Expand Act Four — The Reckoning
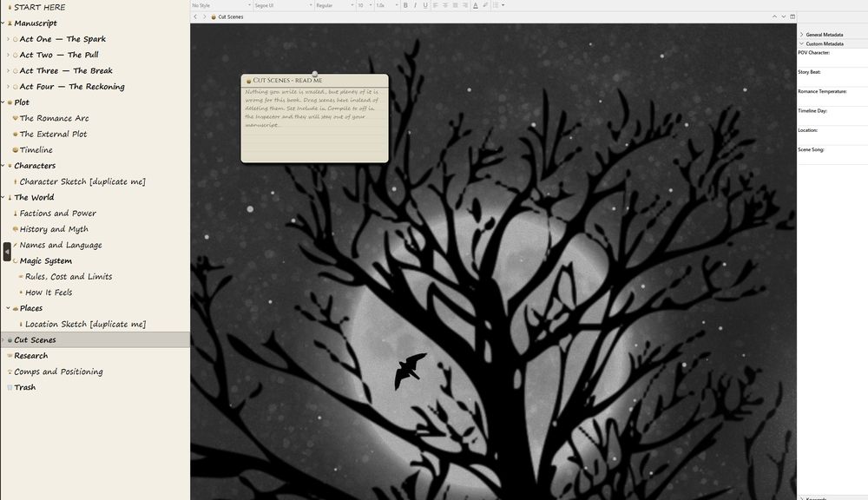Image resolution: width=868 pixels, height=500 pixels. coord(8,87)
